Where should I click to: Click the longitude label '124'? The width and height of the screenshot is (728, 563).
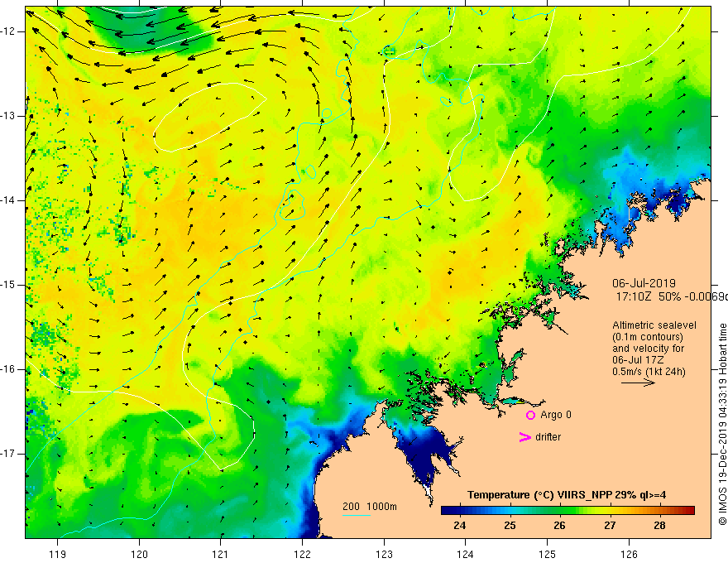click(x=466, y=554)
